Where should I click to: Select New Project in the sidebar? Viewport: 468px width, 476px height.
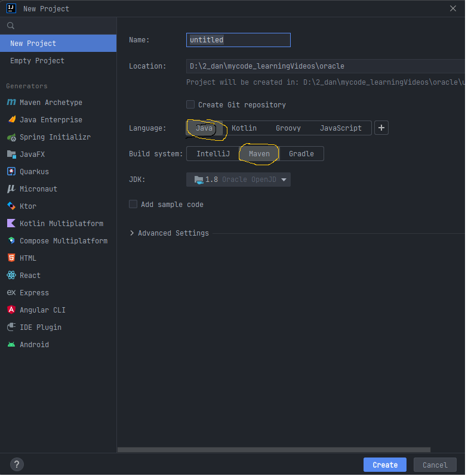(x=59, y=44)
